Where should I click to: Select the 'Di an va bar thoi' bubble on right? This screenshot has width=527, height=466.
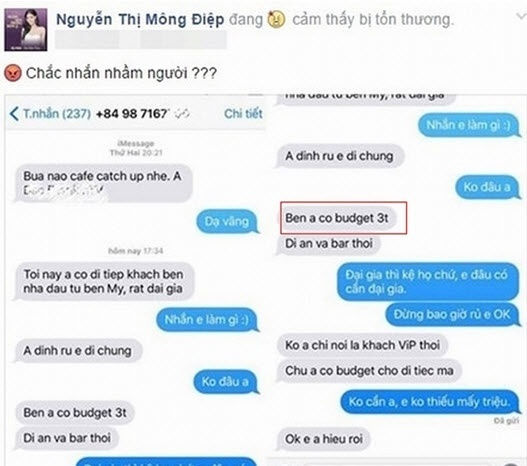tap(329, 243)
